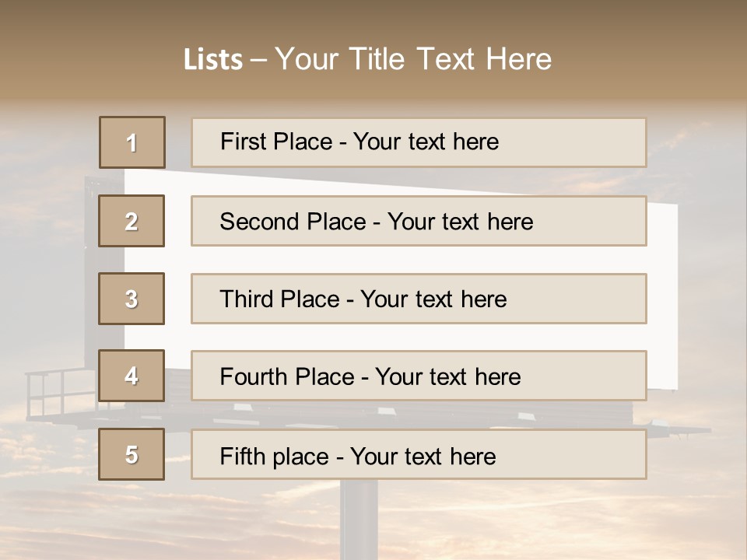The image size is (747, 560).
Task: Select the number 4 box
Action: pos(132,376)
